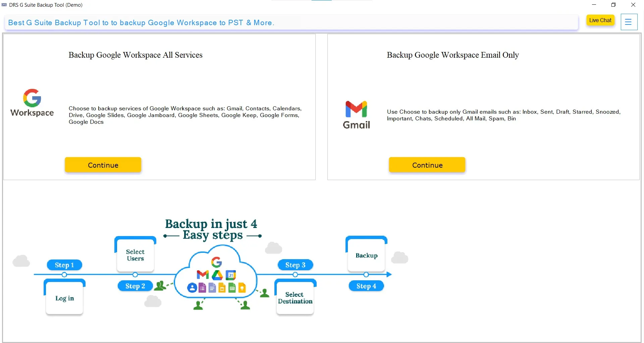Continue with Workspace All Services backup
644x343 pixels.
tap(103, 165)
